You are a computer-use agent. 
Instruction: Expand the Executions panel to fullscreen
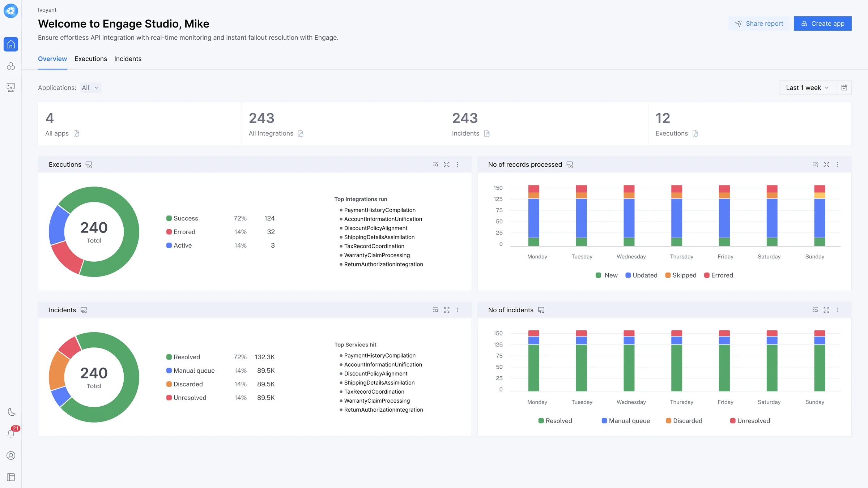(x=447, y=164)
